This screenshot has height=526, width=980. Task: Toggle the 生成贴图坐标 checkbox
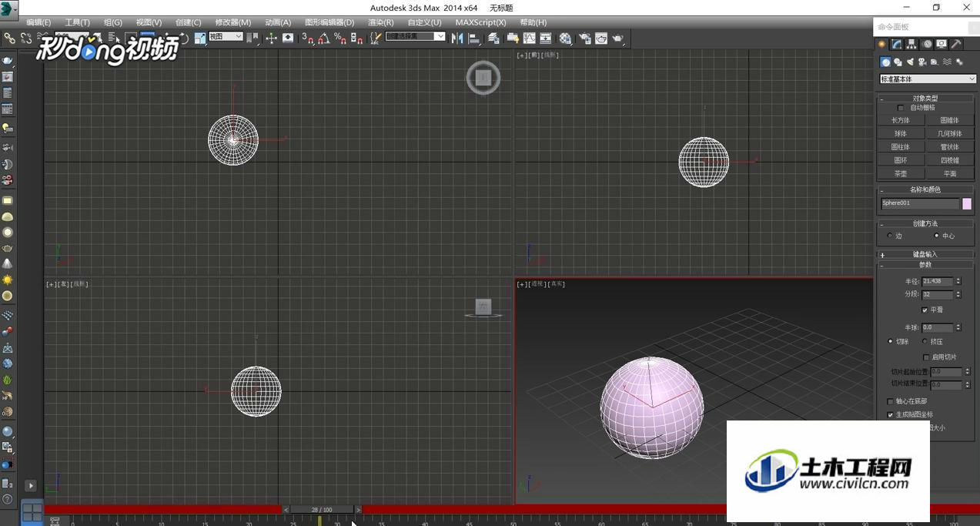[x=891, y=414]
